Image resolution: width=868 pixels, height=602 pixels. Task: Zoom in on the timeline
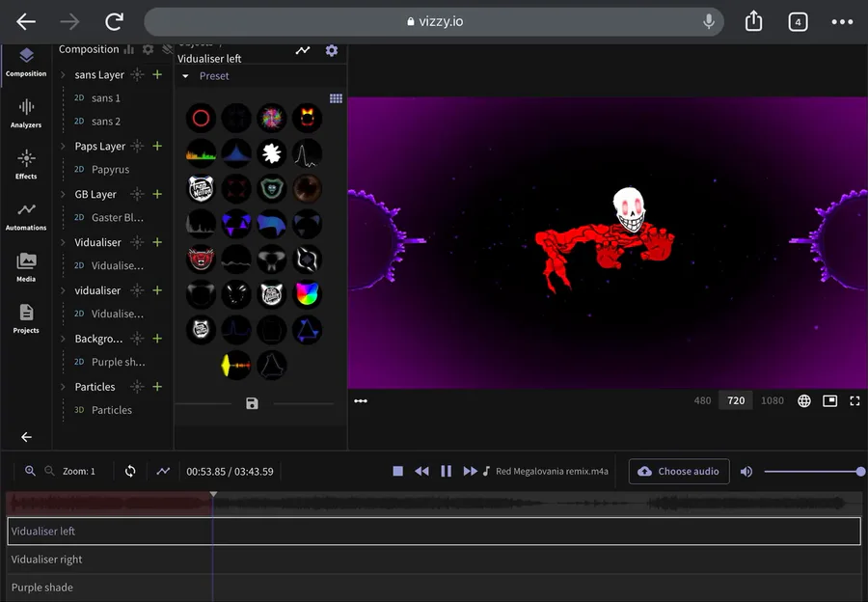point(30,472)
